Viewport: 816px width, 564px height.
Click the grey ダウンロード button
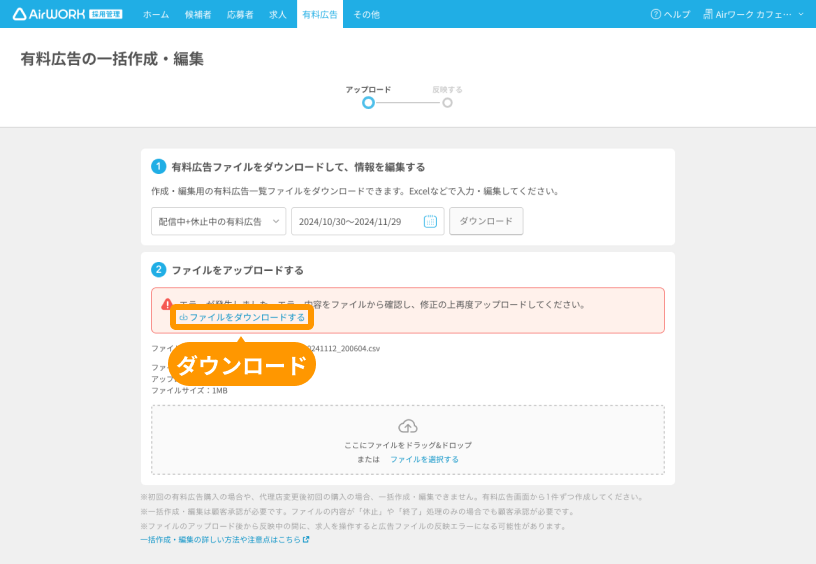486,221
